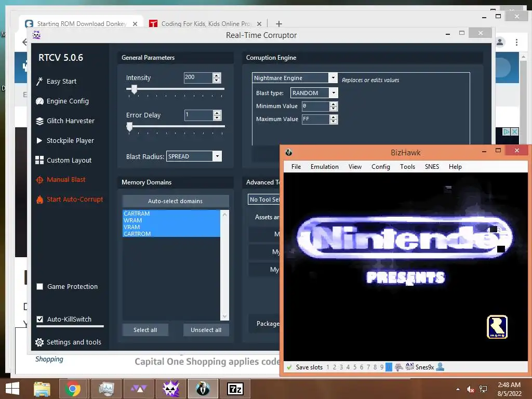Select VRAM memory domain
This screenshot has height=399, width=532.
tap(171, 227)
